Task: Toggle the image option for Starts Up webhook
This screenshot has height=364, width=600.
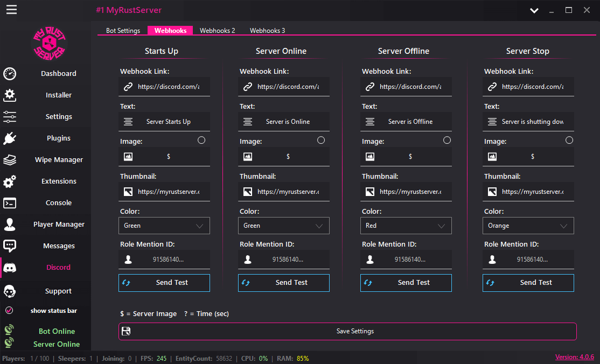Action: click(201, 139)
